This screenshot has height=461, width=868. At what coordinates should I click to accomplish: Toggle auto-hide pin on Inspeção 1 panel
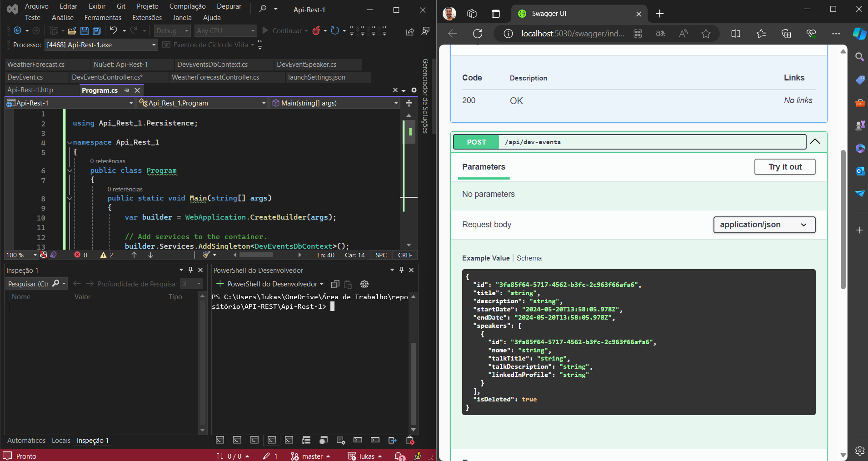coord(190,270)
